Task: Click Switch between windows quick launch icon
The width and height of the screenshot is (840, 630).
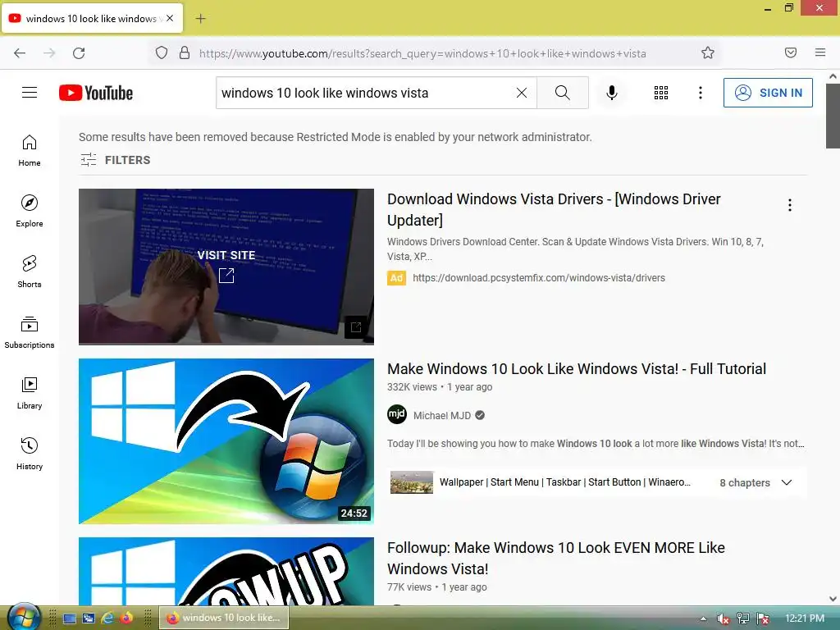Action: 89,619
